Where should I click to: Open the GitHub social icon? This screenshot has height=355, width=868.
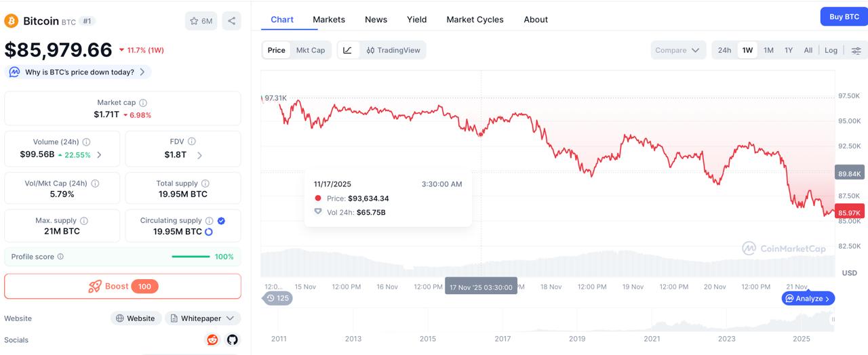click(x=233, y=339)
